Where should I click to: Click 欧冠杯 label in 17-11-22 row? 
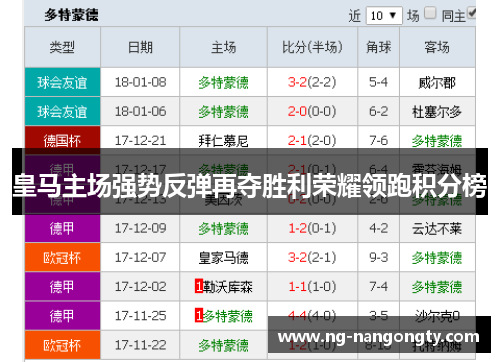(x=62, y=345)
